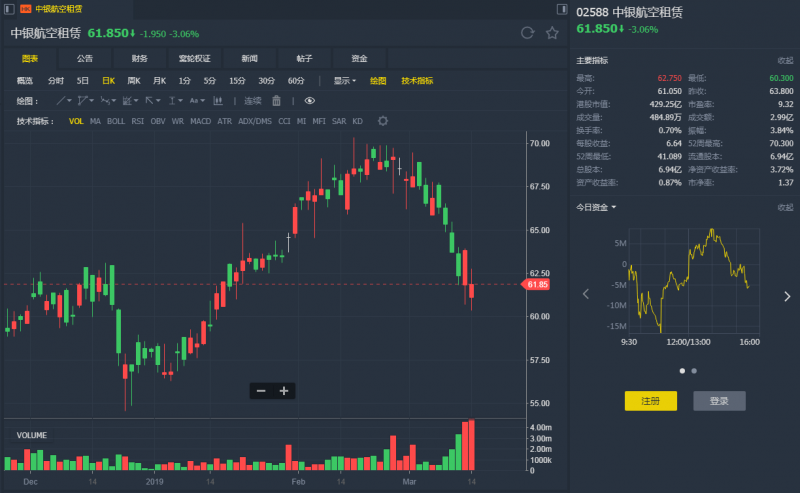The image size is (800, 493).
Task: Select the MACD technical indicator
Action: pos(200,121)
